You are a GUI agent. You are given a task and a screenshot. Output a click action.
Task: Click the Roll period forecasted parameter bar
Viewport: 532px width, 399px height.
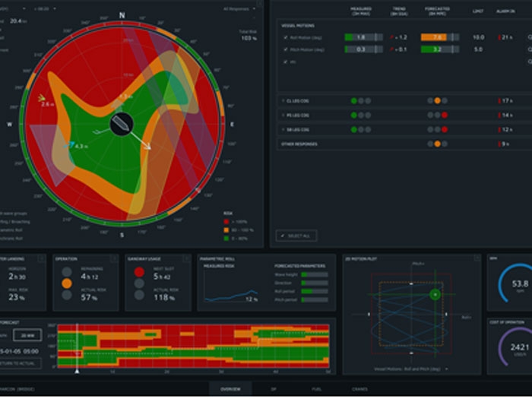(x=314, y=291)
